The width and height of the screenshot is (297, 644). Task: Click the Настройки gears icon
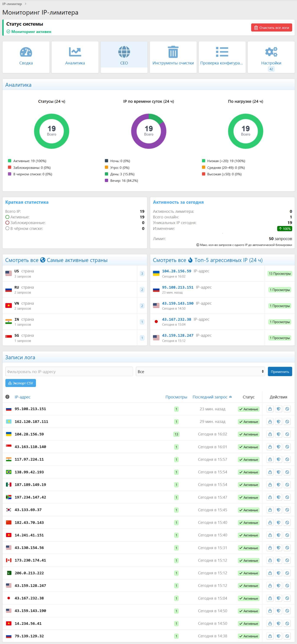[271, 52]
